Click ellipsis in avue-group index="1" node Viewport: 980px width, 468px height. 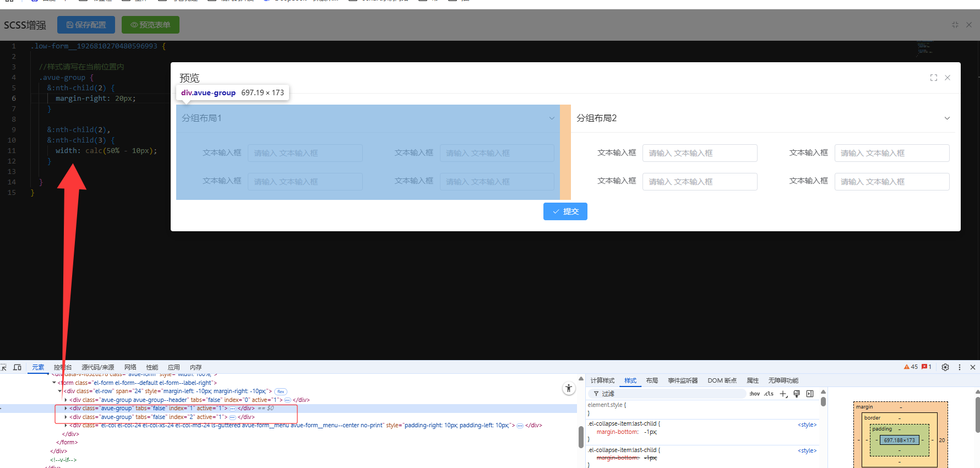(x=232, y=409)
